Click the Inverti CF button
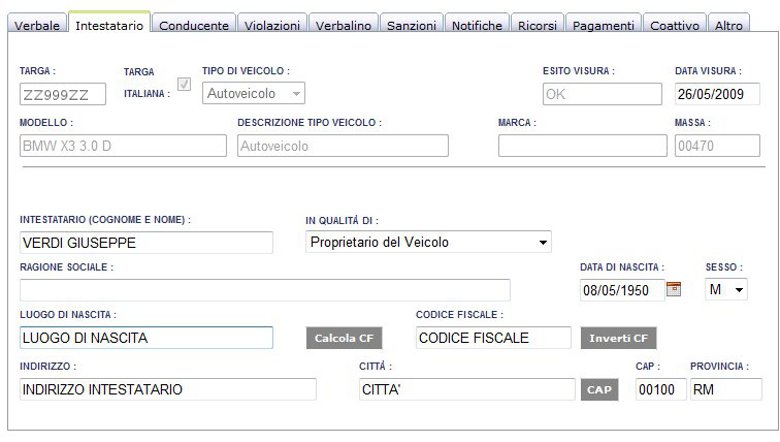 618,338
